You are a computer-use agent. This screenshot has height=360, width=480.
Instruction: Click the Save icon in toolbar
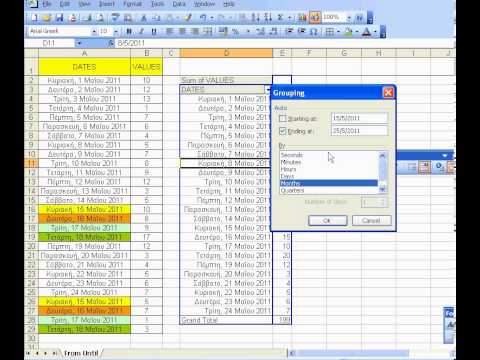point(59,18)
